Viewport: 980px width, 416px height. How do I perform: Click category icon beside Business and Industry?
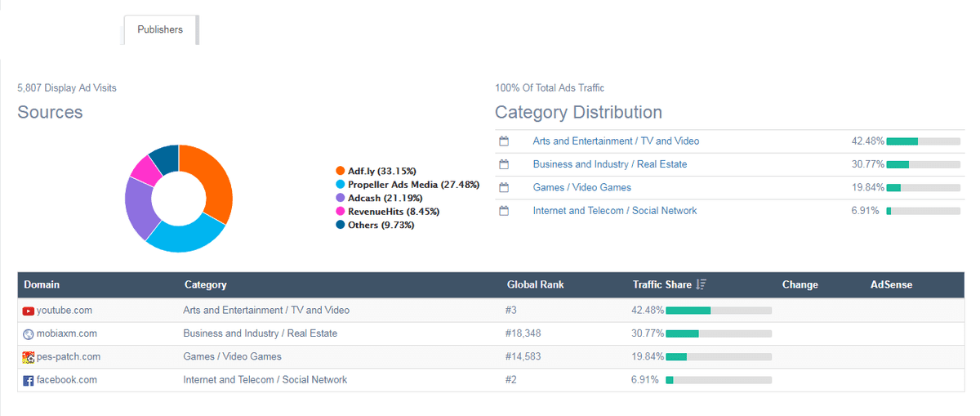[x=504, y=164]
